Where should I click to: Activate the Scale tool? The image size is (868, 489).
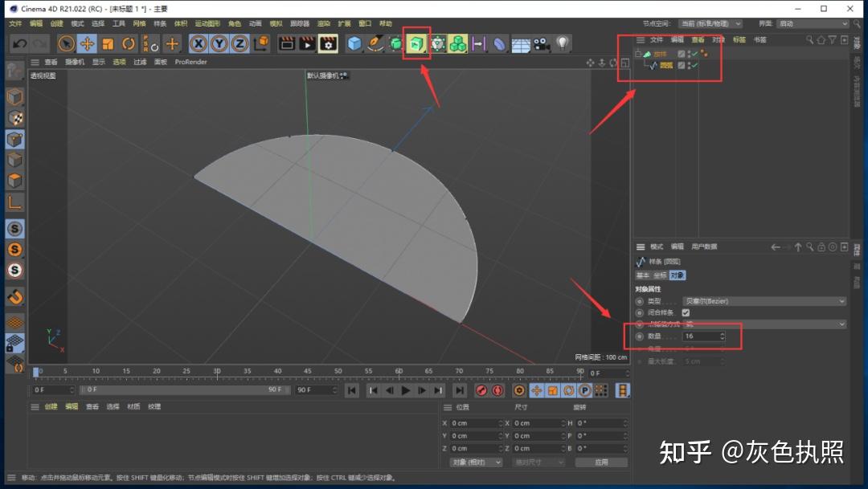point(108,43)
